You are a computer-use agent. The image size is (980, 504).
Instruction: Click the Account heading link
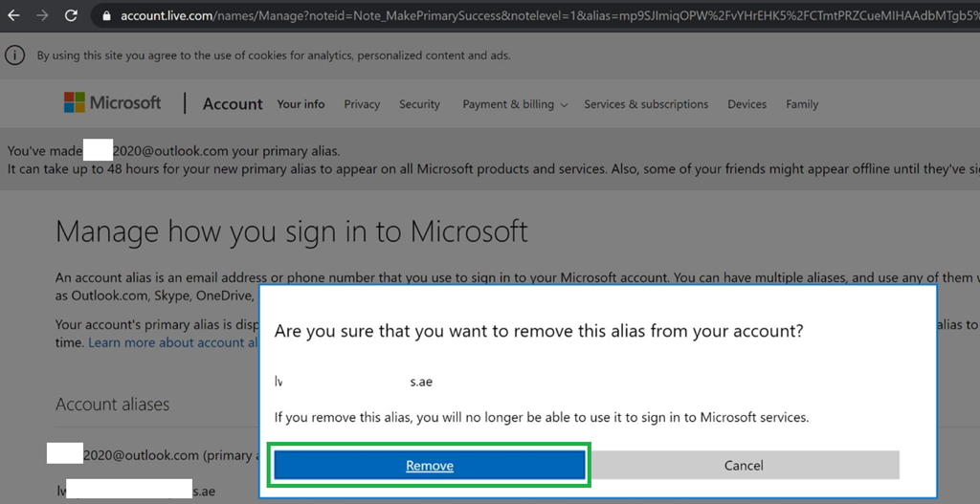tap(233, 103)
